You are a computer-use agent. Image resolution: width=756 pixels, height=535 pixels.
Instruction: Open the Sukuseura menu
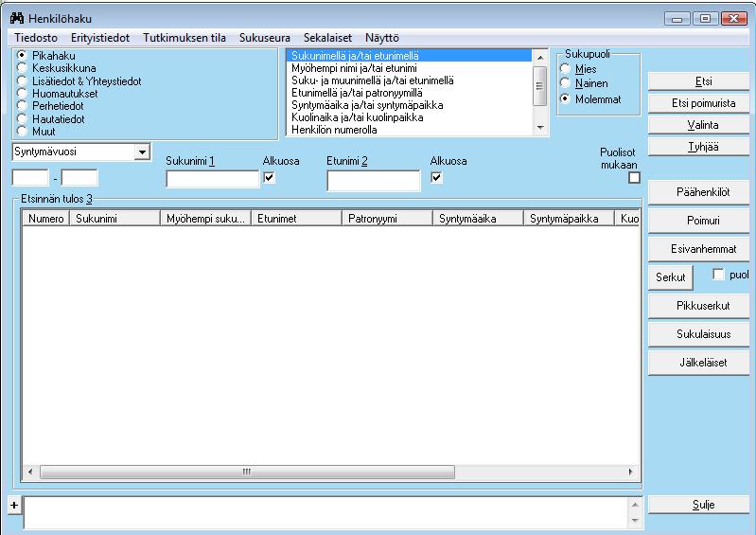click(265, 38)
